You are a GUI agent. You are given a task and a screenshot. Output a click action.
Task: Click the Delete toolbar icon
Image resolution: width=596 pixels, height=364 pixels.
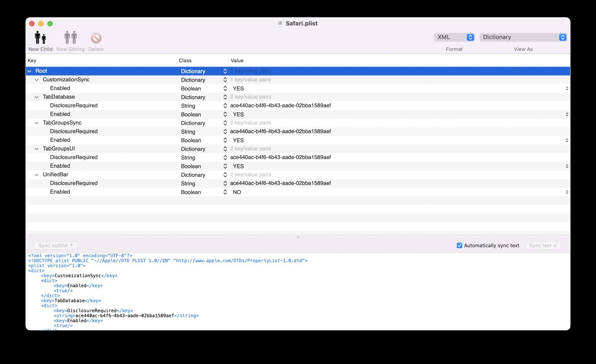coord(96,38)
